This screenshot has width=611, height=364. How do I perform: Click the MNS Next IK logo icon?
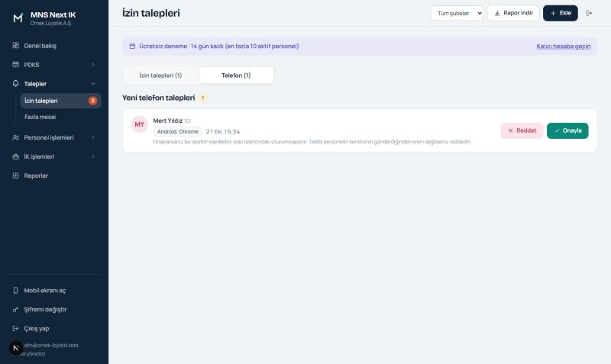pyautogui.click(x=18, y=18)
